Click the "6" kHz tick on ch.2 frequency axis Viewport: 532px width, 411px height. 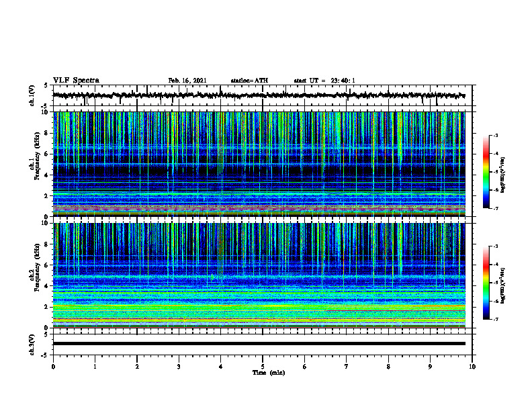pos(47,265)
